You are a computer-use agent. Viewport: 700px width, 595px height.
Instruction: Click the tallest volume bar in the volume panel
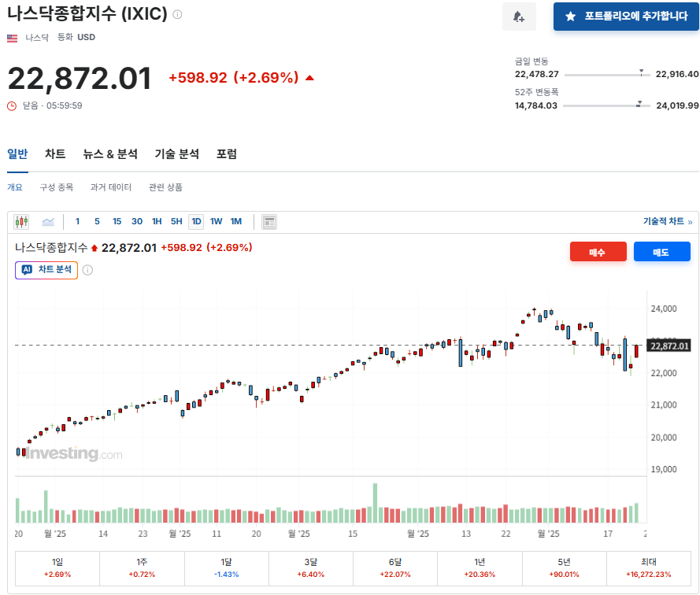(375, 503)
